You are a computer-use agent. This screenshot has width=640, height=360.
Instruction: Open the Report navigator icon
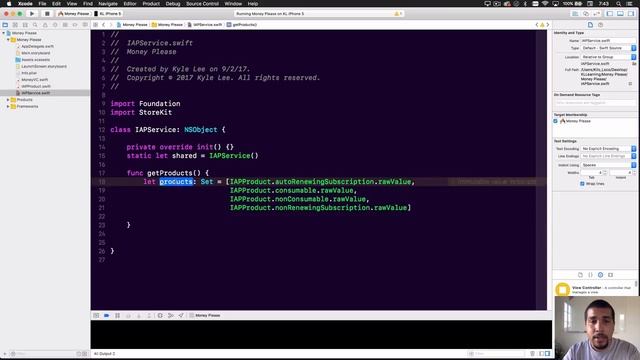click(85, 25)
